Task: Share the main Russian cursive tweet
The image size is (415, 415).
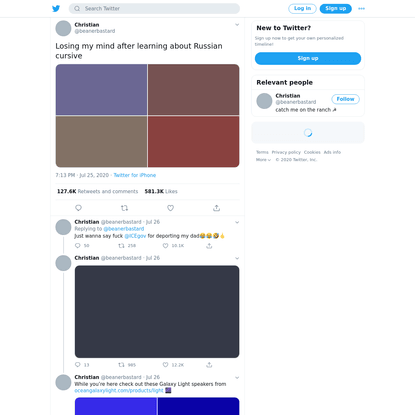Action: [x=216, y=208]
